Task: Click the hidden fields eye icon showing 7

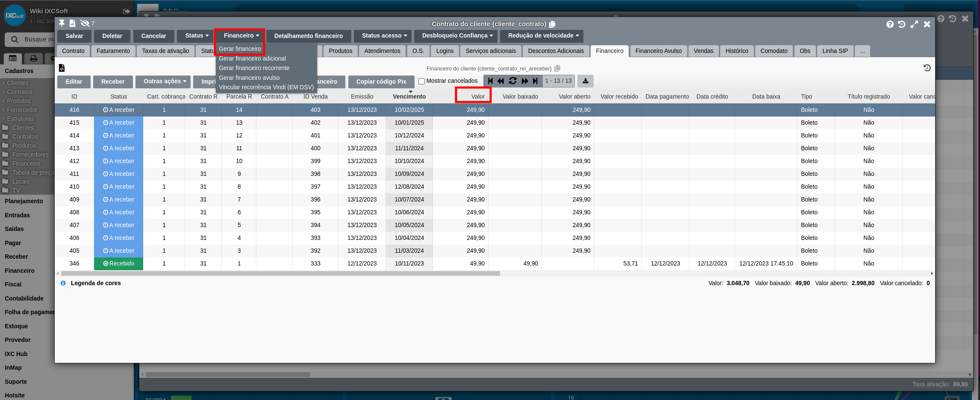Action: tap(85, 23)
